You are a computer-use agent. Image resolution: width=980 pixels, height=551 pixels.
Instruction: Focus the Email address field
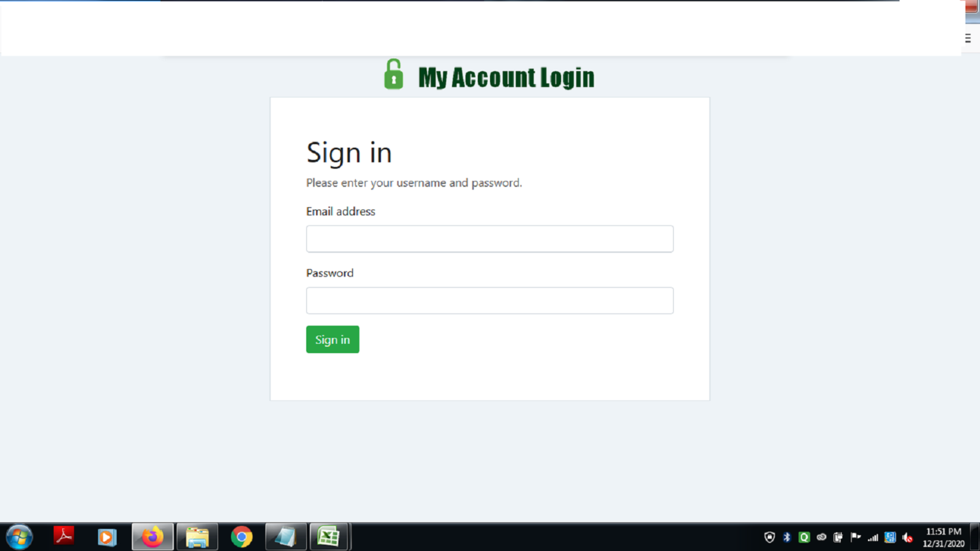coord(490,239)
